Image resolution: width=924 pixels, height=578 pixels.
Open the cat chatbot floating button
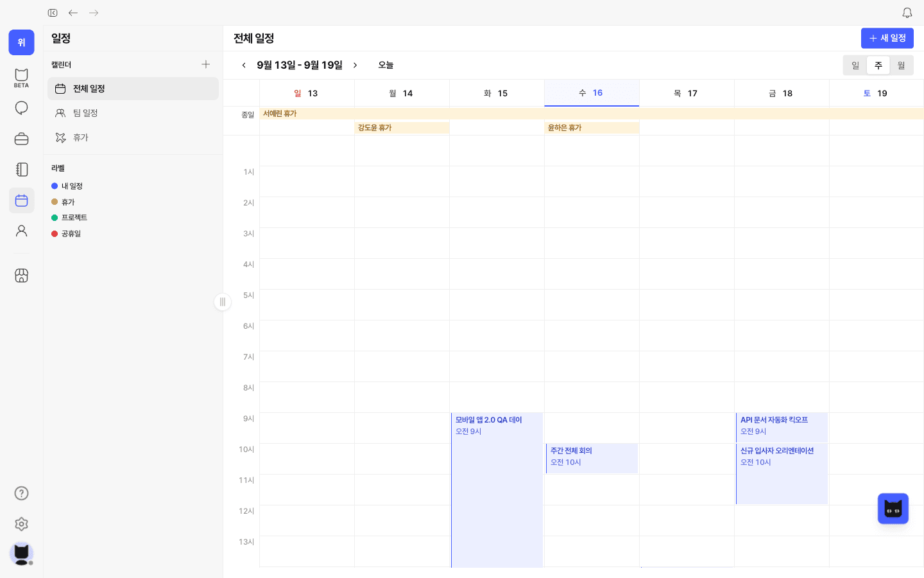tap(893, 509)
